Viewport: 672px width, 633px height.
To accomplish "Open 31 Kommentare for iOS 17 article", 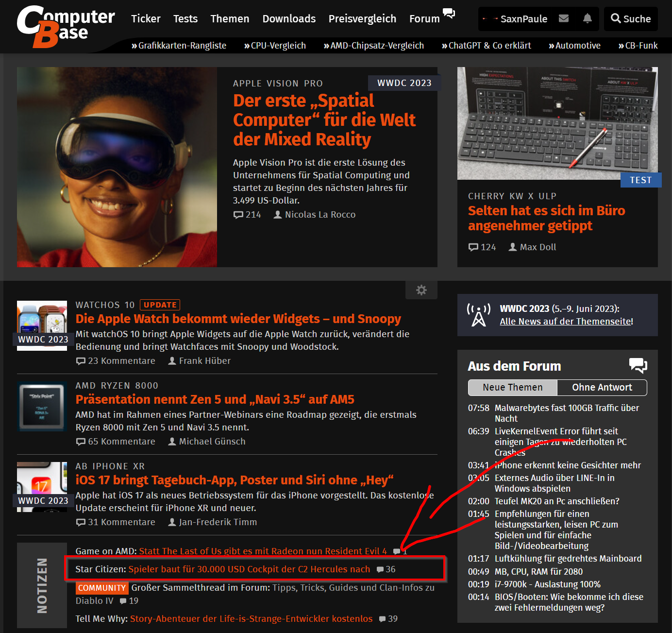I will [x=116, y=522].
